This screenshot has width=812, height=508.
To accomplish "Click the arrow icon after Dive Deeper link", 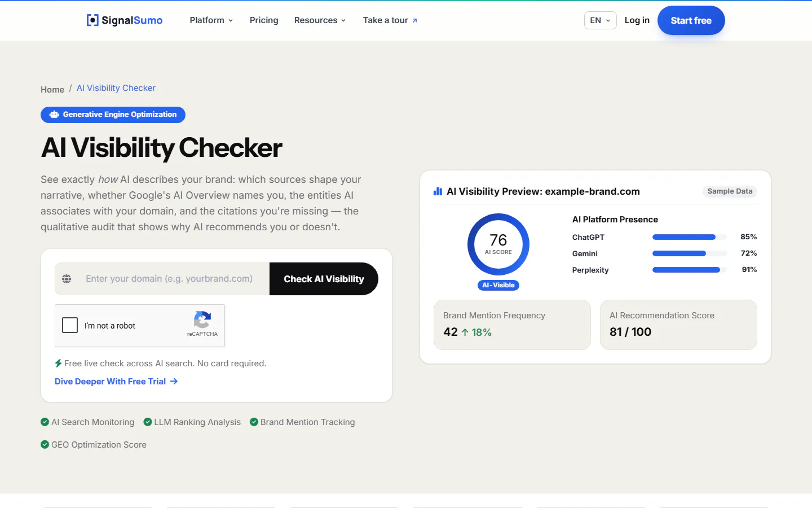I will coord(174,382).
